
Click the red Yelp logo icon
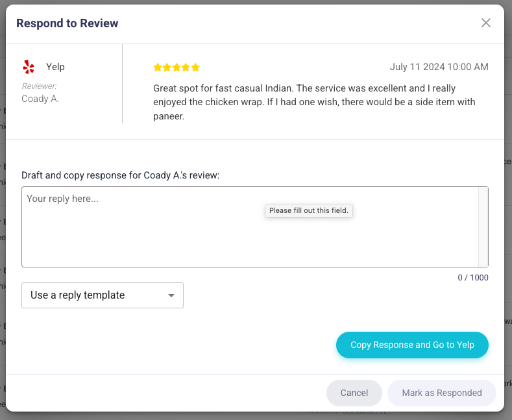pyautogui.click(x=29, y=67)
